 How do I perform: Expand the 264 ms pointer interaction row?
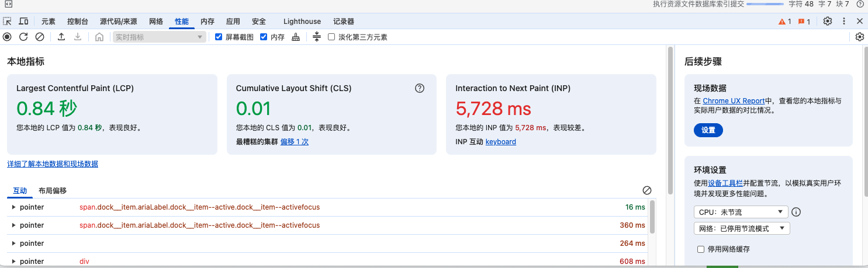14,243
